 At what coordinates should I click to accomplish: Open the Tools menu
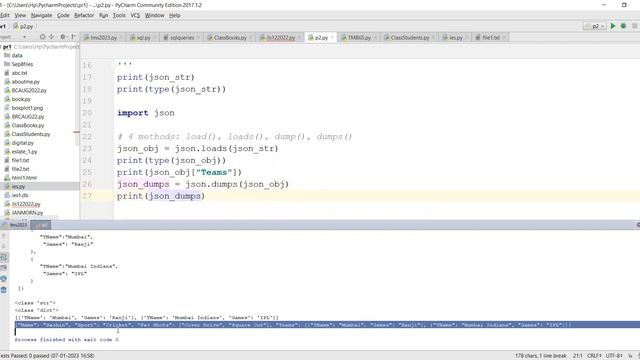point(119,16)
